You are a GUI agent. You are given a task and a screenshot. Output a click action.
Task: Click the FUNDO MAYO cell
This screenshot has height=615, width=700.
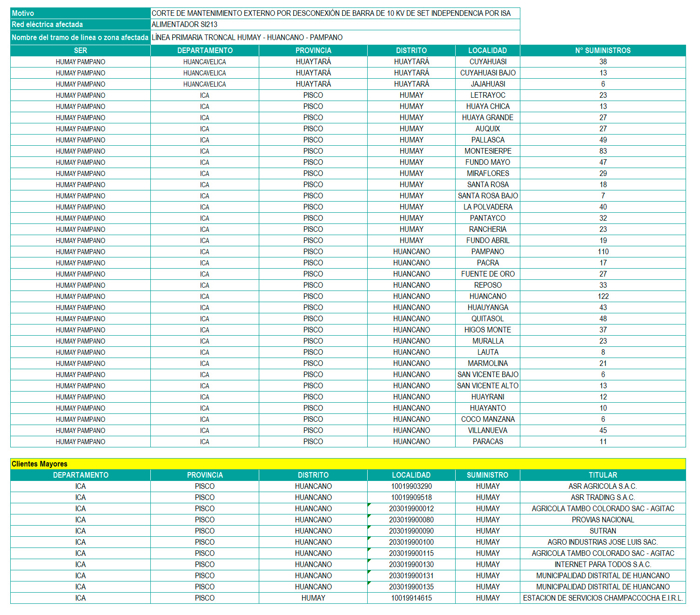coord(488,162)
